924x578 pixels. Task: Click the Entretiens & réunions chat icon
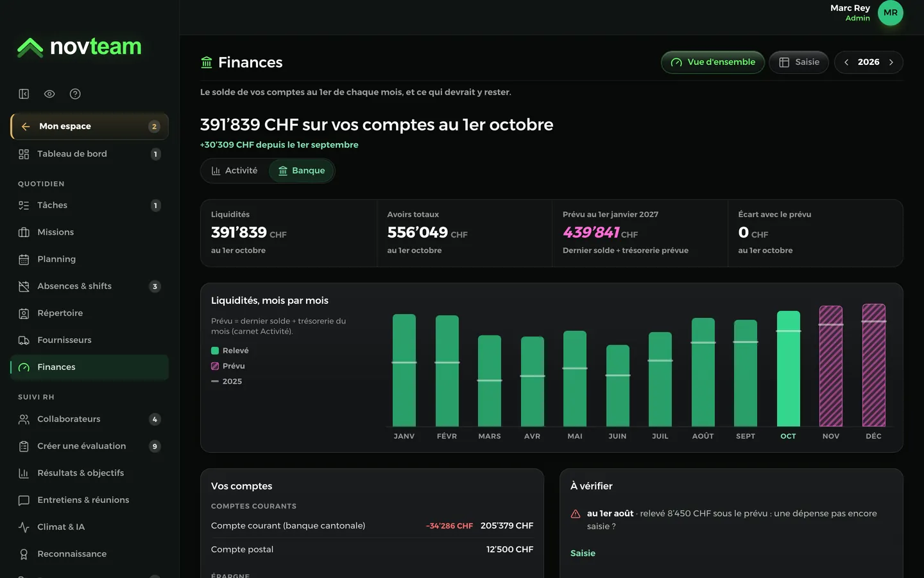click(24, 500)
